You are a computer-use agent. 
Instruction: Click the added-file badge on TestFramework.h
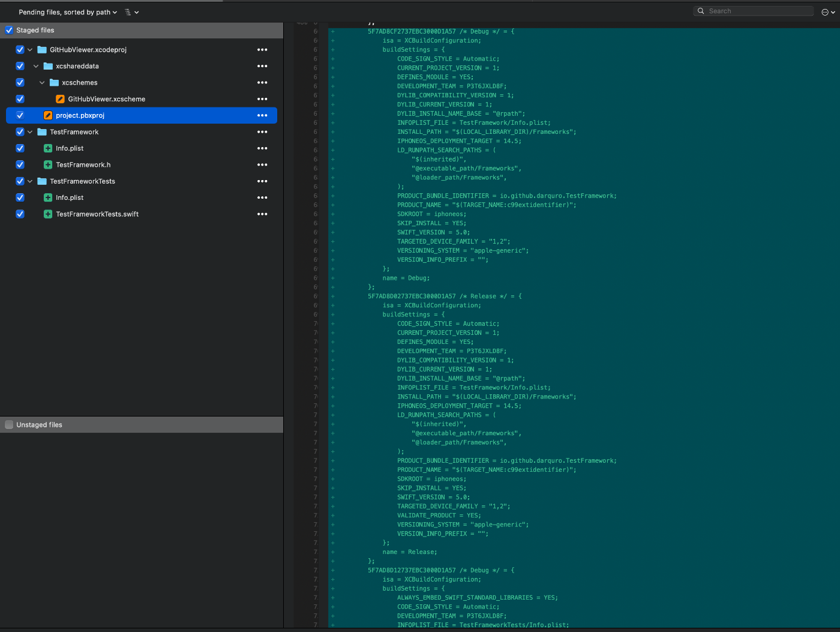pyautogui.click(x=47, y=164)
